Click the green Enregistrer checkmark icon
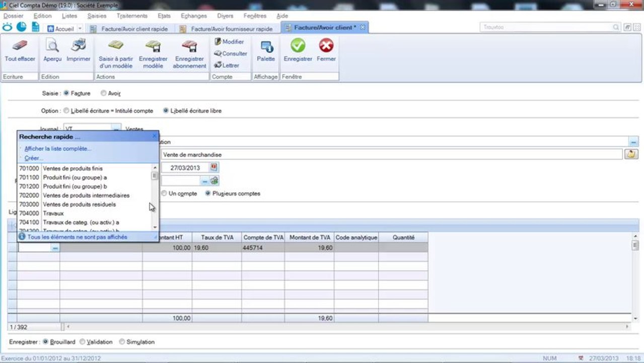Viewport: 644px width, 363px height. (298, 46)
